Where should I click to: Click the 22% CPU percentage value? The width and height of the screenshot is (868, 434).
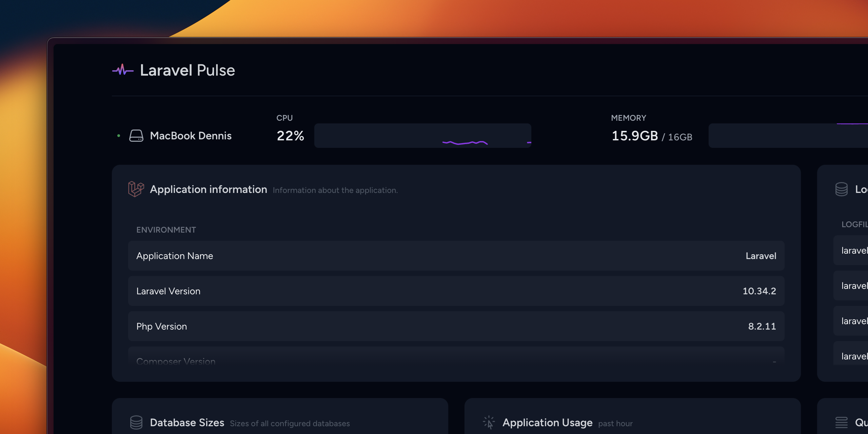[290, 136]
